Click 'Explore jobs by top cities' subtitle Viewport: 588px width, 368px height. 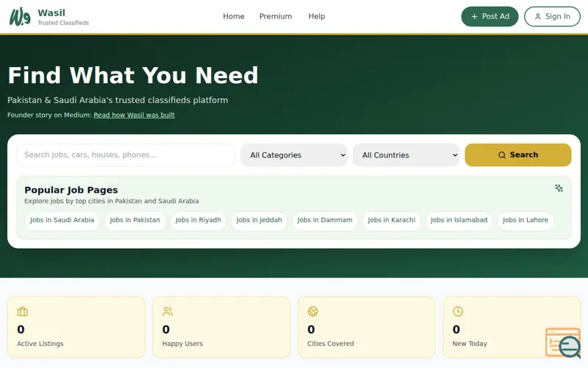112,201
